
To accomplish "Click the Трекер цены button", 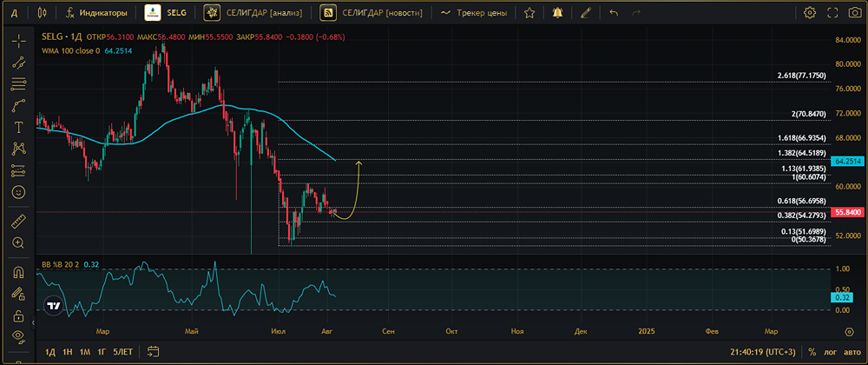I will point(474,12).
